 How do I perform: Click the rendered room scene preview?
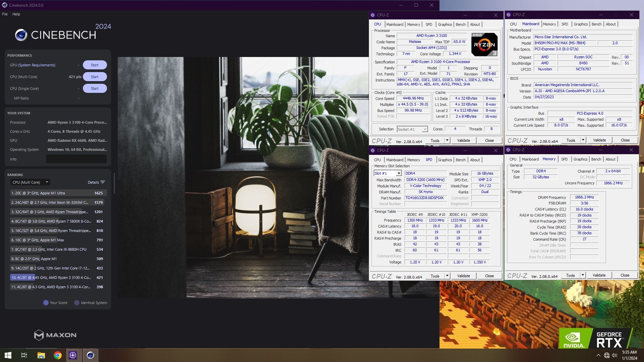[243, 178]
